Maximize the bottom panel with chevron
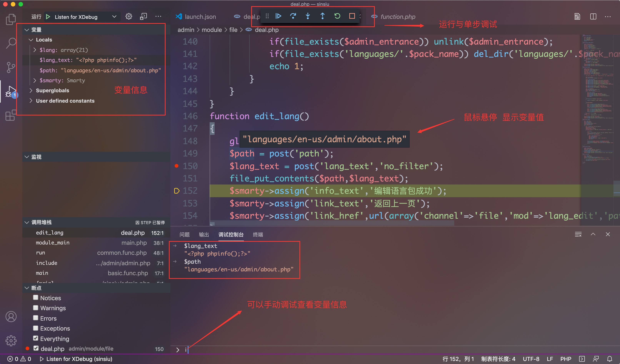 pyautogui.click(x=593, y=234)
